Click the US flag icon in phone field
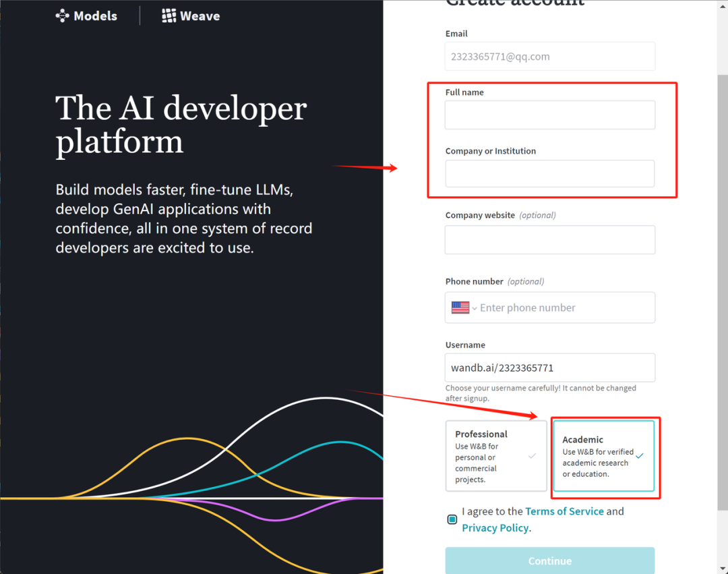The width and height of the screenshot is (728, 574). coord(459,308)
